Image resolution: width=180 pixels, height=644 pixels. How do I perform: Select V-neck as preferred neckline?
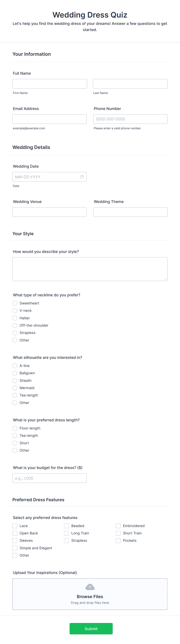(15, 310)
